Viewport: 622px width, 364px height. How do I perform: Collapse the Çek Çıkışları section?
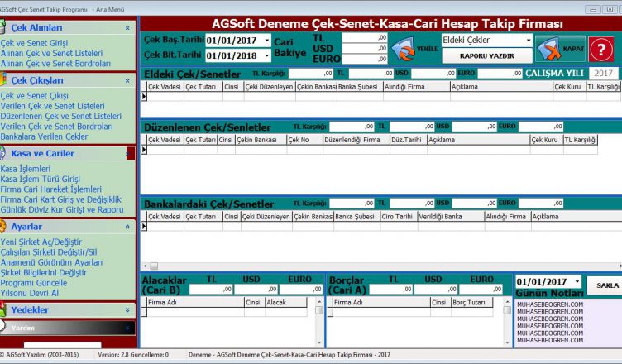click(x=127, y=80)
